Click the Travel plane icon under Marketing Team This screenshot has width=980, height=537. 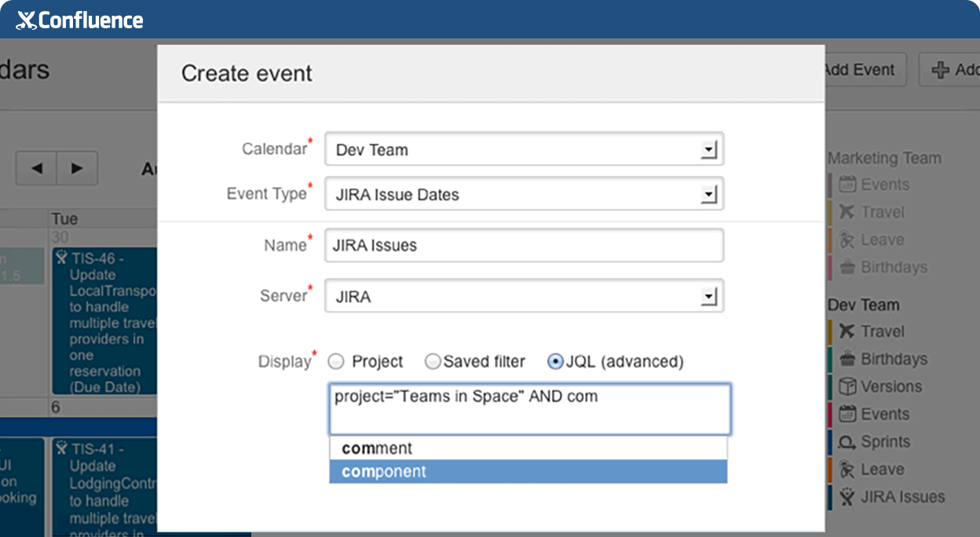click(x=847, y=212)
